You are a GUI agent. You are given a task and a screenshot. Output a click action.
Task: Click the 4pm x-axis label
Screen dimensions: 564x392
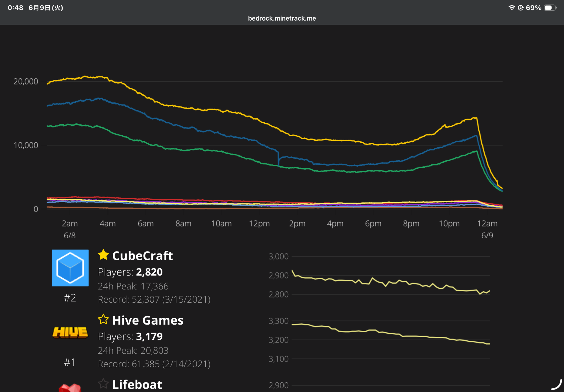335,224
